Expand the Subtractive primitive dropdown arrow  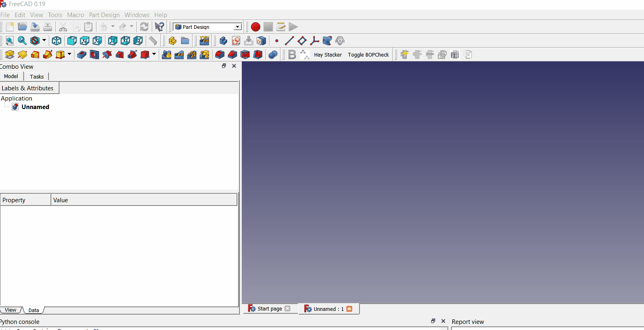pos(154,54)
